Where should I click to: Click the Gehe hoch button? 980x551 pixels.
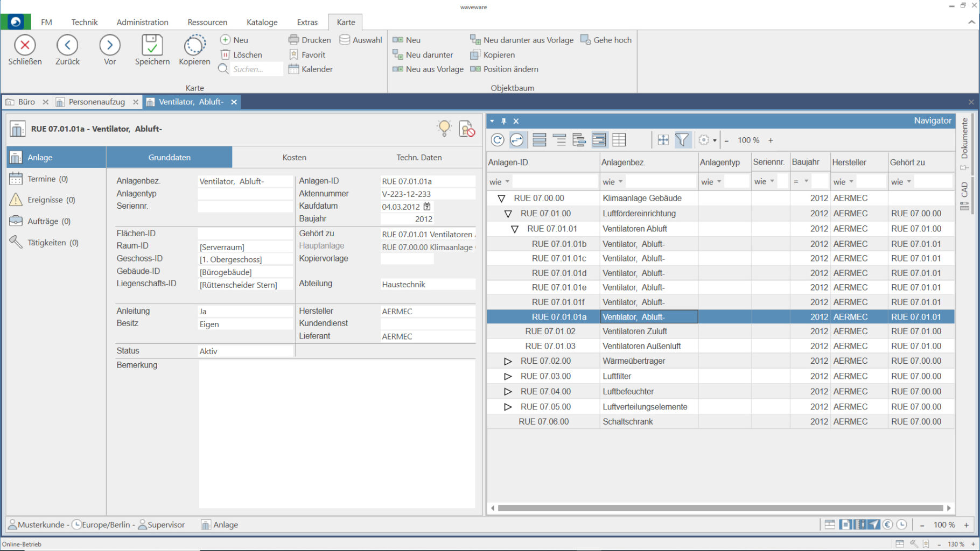click(606, 40)
